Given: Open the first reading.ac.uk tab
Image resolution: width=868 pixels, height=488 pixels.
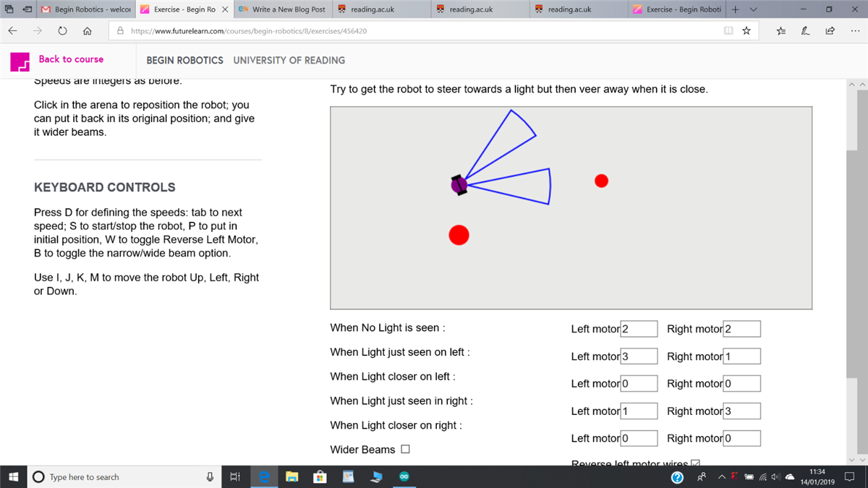Looking at the screenshot, I should click(381, 9).
